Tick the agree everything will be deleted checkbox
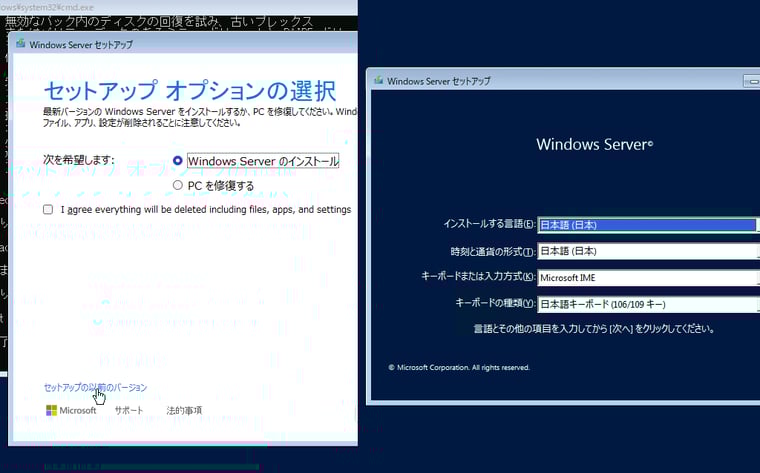 coord(48,209)
